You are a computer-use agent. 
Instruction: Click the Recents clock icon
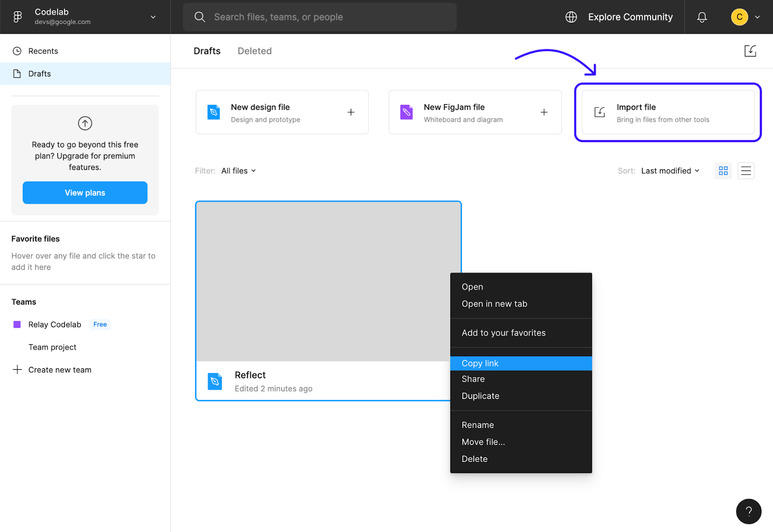pos(17,51)
